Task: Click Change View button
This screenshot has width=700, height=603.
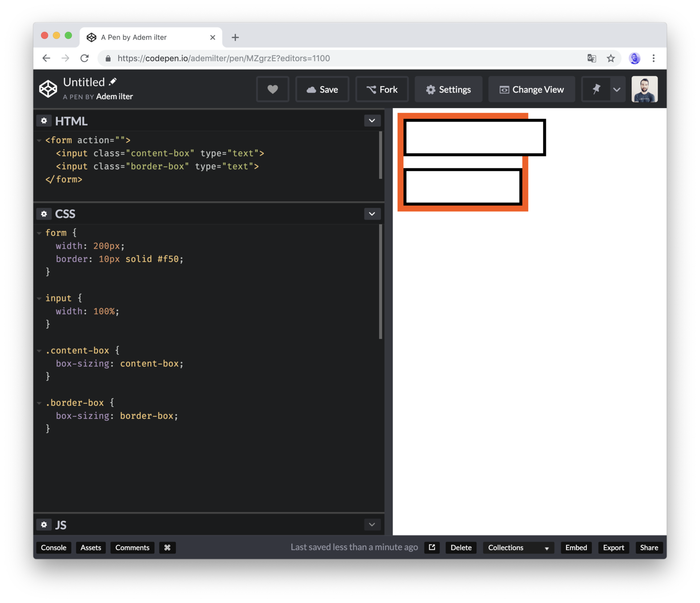Action: click(532, 89)
